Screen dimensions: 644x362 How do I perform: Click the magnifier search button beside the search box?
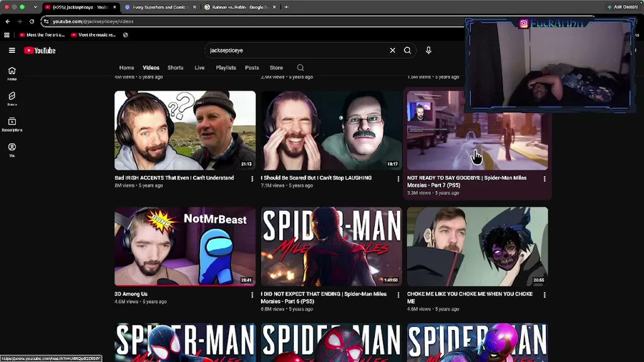click(408, 50)
